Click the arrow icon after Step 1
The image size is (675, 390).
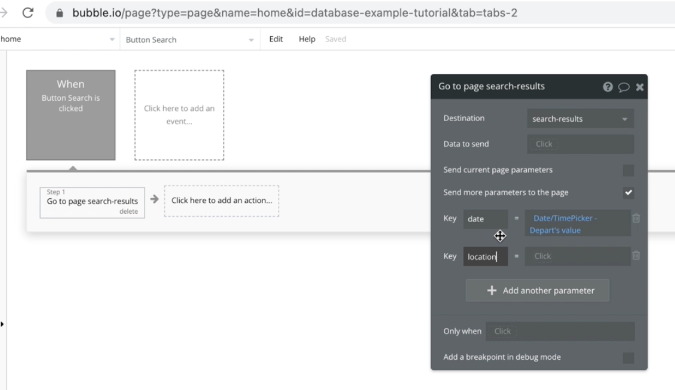coord(155,199)
